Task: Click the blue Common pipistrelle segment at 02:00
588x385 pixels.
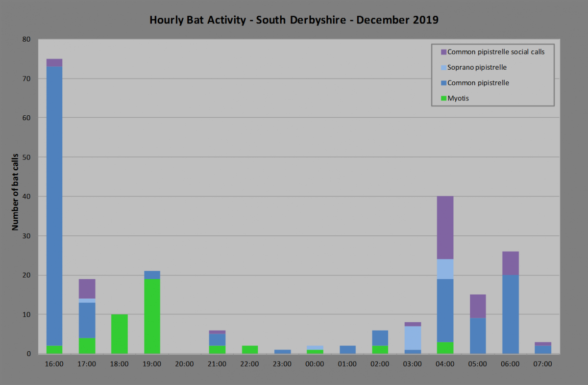Action: [380, 338]
